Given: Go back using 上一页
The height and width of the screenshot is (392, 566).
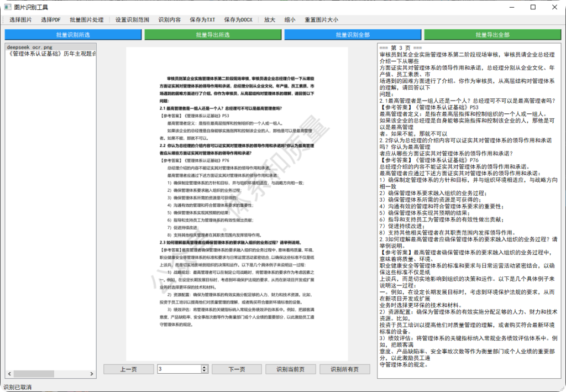Looking at the screenshot, I should pyautogui.click(x=128, y=369).
